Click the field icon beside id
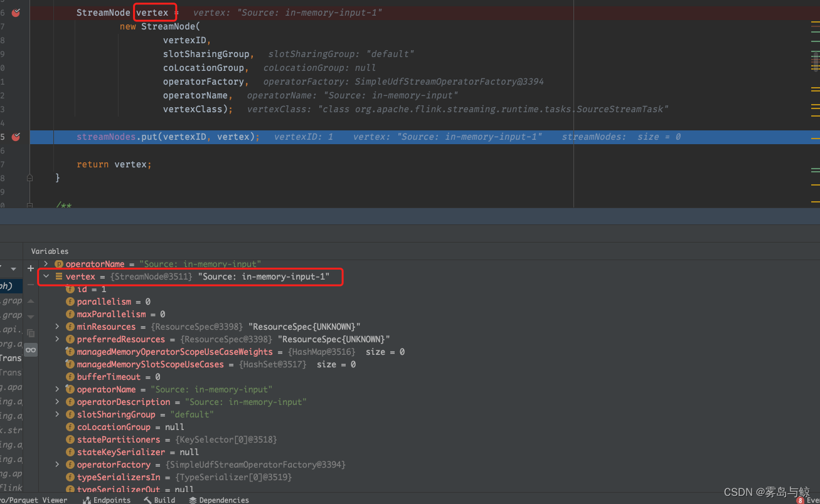 click(70, 289)
